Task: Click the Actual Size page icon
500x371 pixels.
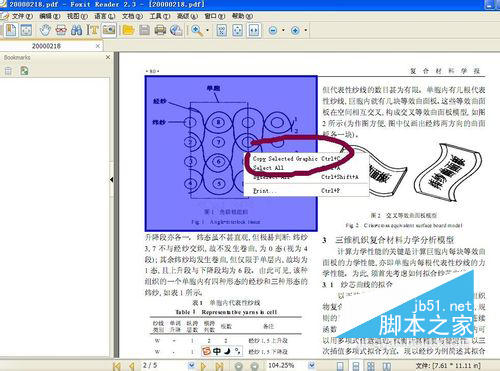Action: tap(221, 30)
